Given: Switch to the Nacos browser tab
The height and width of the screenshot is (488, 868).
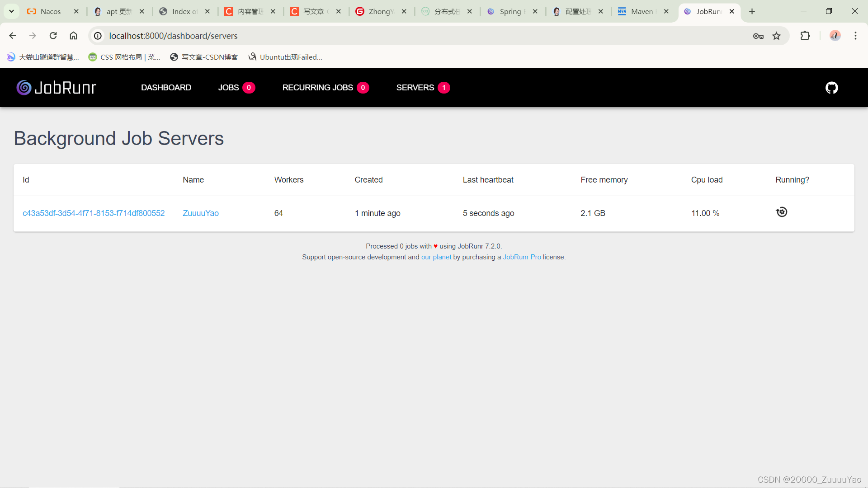Looking at the screenshot, I should coord(50,11).
